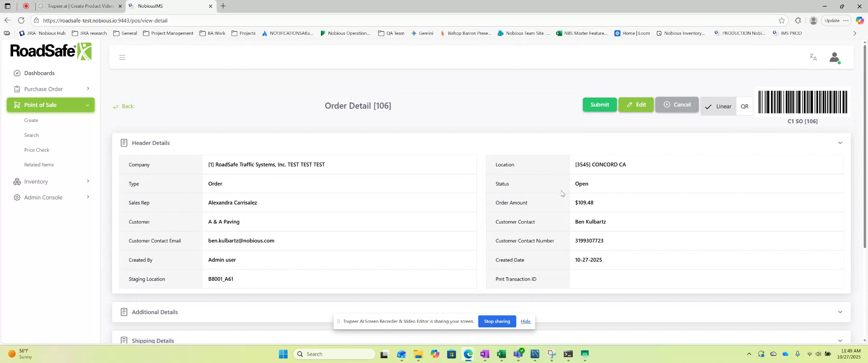Viewport: 868px width, 363px height.
Task: Click the Point of Sale cart icon
Action: pos(17,105)
